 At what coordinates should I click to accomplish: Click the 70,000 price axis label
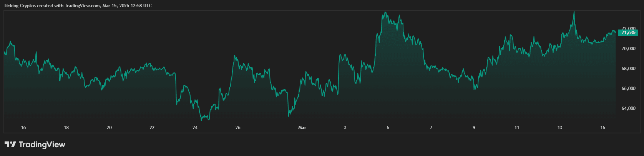628,49
